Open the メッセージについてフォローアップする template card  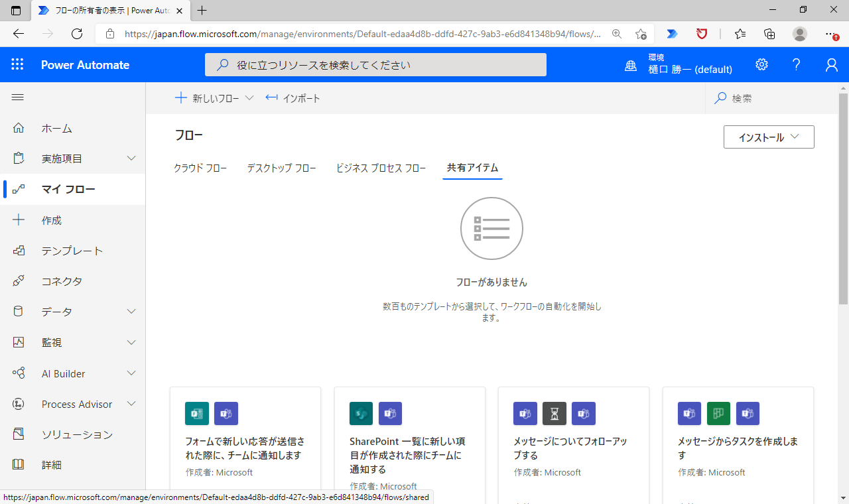[574, 445]
